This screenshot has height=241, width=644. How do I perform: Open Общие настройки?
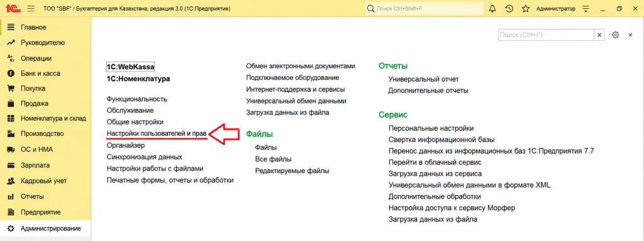[135, 122]
